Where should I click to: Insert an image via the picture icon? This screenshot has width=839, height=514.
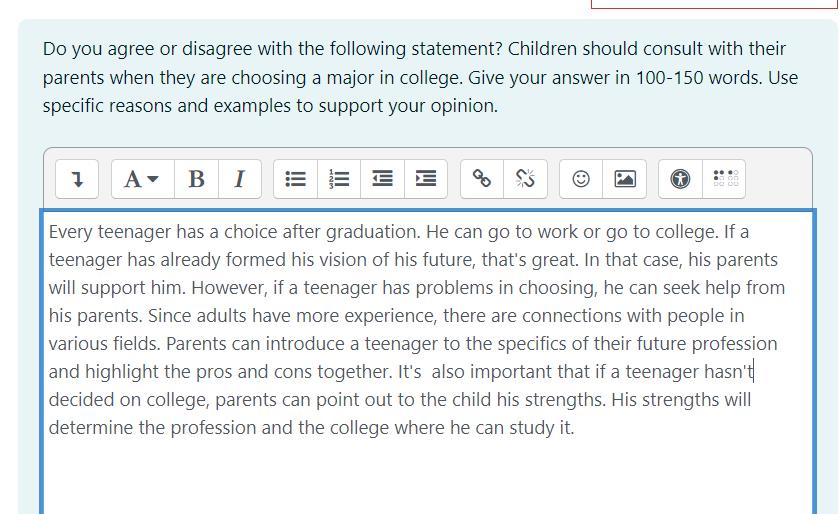click(x=624, y=179)
